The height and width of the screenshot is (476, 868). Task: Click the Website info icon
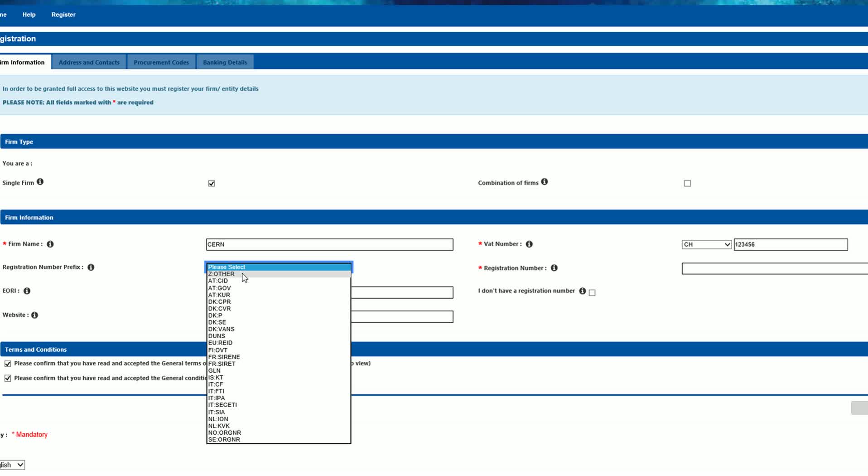pos(34,315)
